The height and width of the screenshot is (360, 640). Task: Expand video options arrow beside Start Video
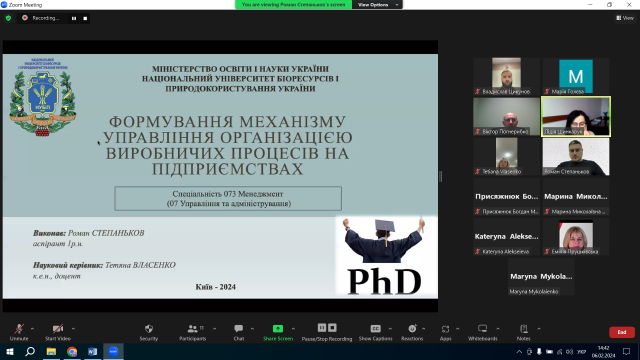73,329
